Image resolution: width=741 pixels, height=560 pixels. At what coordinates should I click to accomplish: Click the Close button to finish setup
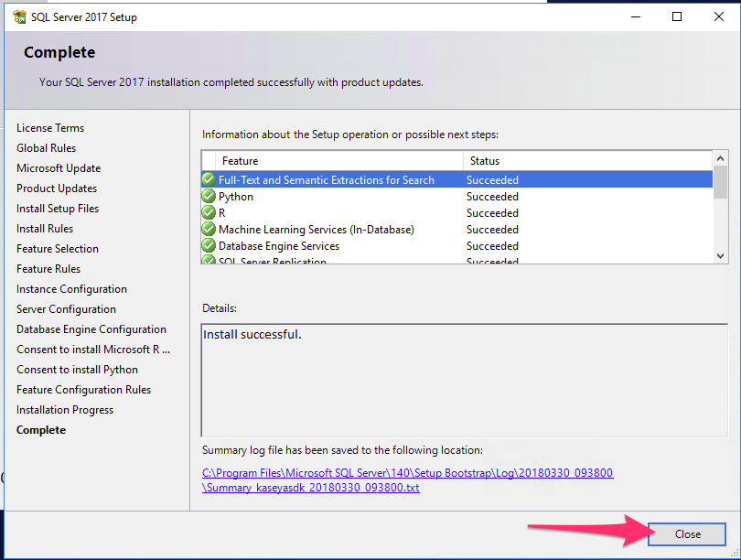[x=687, y=534]
